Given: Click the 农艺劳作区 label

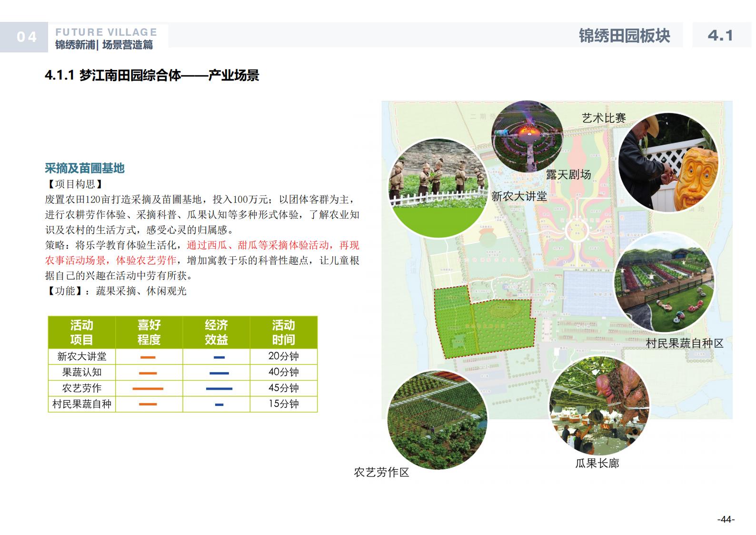Looking at the screenshot, I should [x=381, y=472].
